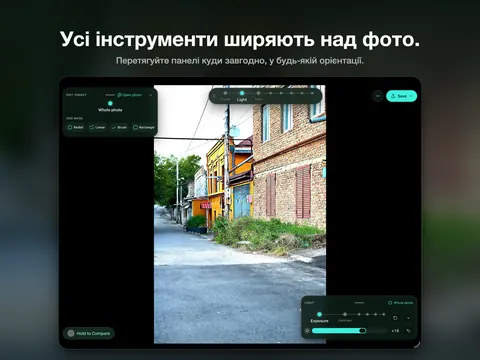Add a Brush mask
The height and width of the screenshot is (360, 480).
tap(119, 127)
